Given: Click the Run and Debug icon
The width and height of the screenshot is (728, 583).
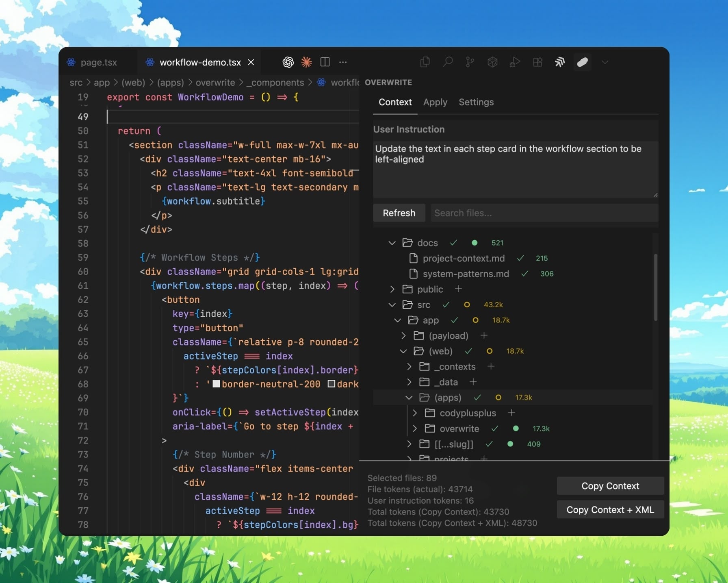Looking at the screenshot, I should click(515, 62).
